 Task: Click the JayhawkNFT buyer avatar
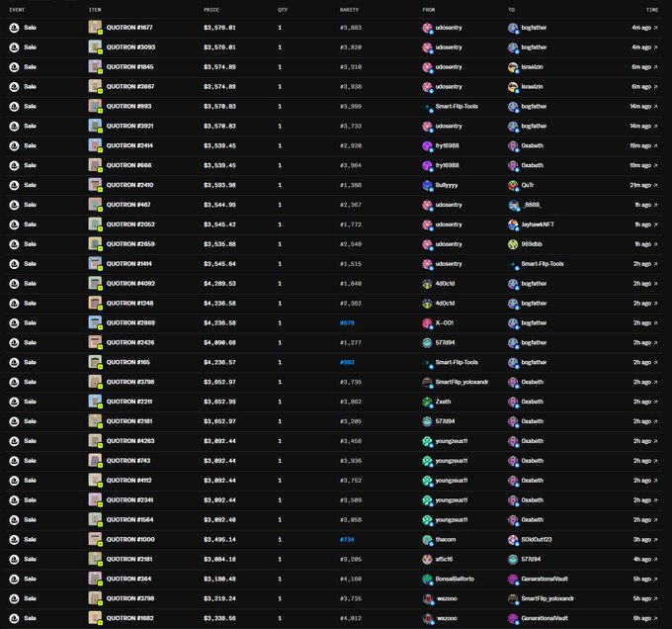click(513, 225)
